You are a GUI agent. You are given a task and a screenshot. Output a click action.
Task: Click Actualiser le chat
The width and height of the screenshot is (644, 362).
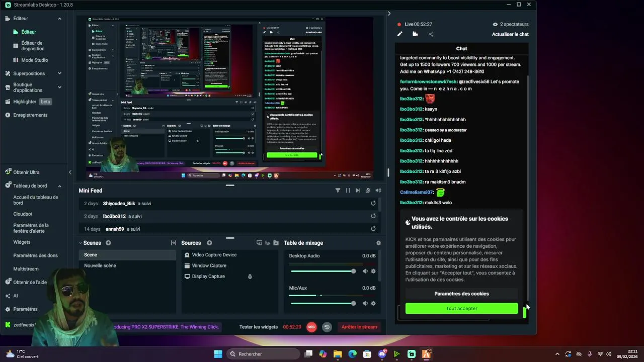510,34
